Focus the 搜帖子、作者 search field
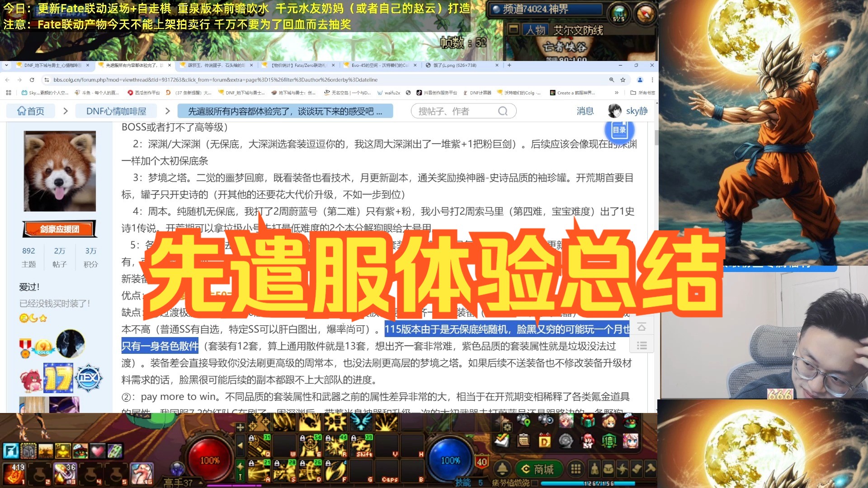This screenshot has height=488, width=868. pyautogui.click(x=463, y=111)
